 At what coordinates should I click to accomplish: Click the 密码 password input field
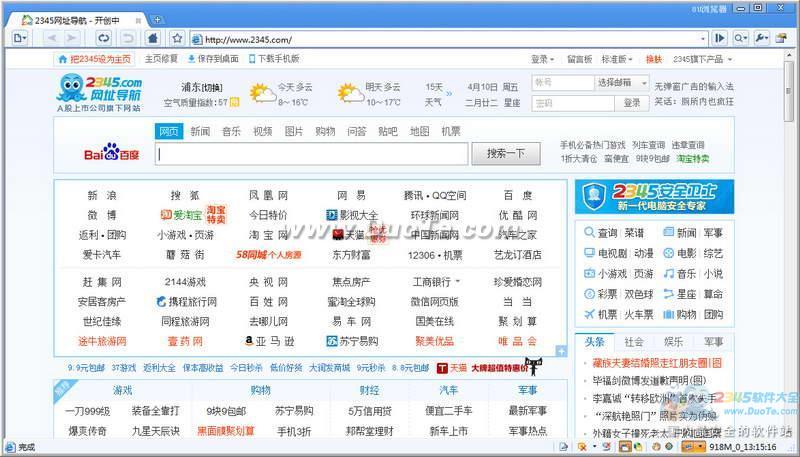coord(573,103)
